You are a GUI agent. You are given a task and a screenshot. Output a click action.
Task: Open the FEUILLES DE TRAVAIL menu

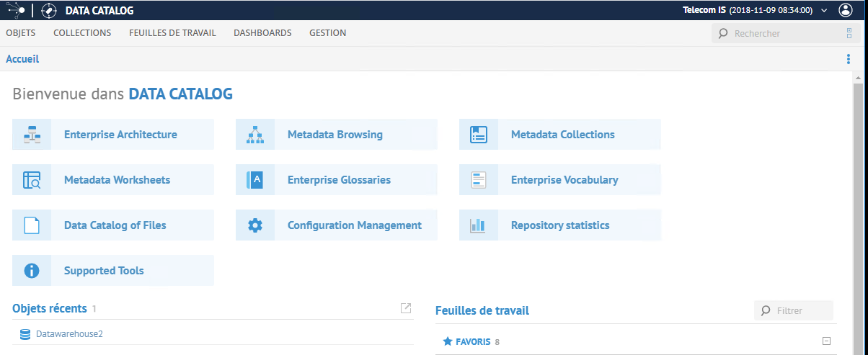click(x=172, y=33)
